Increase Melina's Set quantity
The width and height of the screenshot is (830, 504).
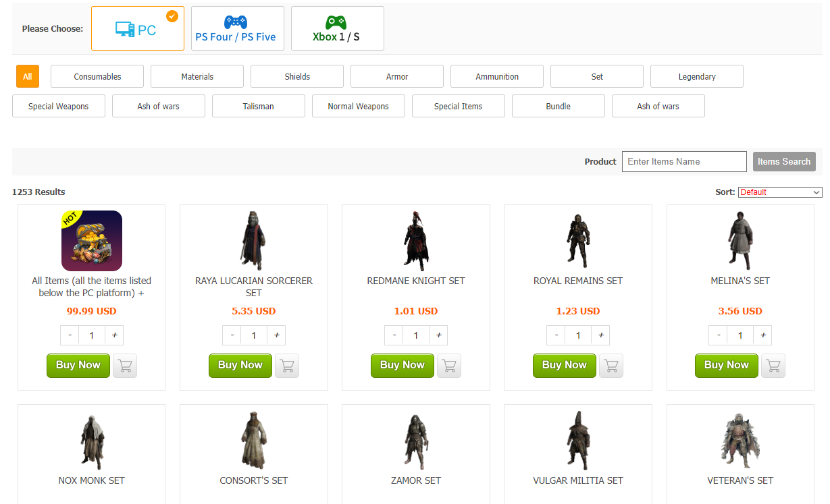tap(762, 335)
